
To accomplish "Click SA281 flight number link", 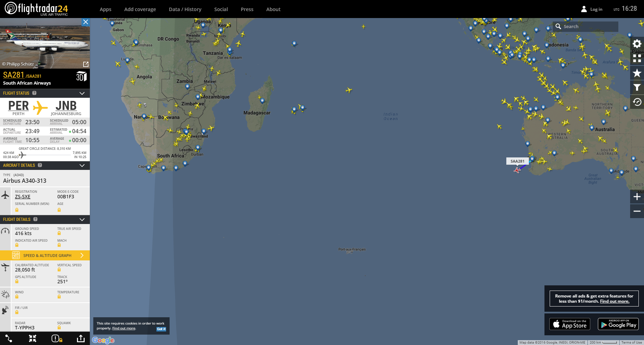I will [x=14, y=75].
